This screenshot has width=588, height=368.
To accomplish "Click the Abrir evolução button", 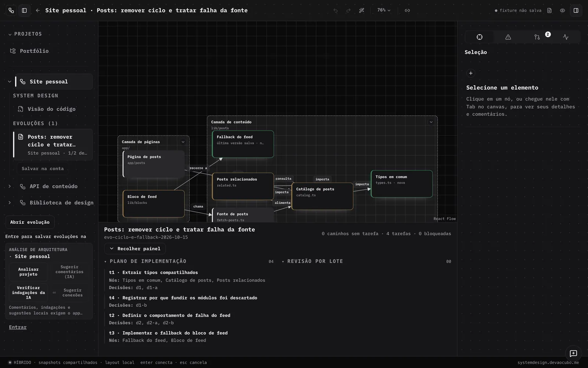I will coord(30,222).
